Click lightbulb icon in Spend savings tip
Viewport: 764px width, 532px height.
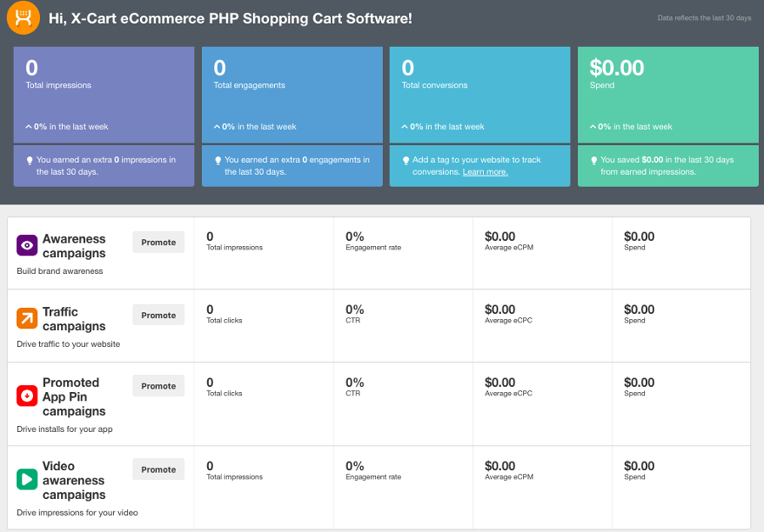tap(594, 160)
